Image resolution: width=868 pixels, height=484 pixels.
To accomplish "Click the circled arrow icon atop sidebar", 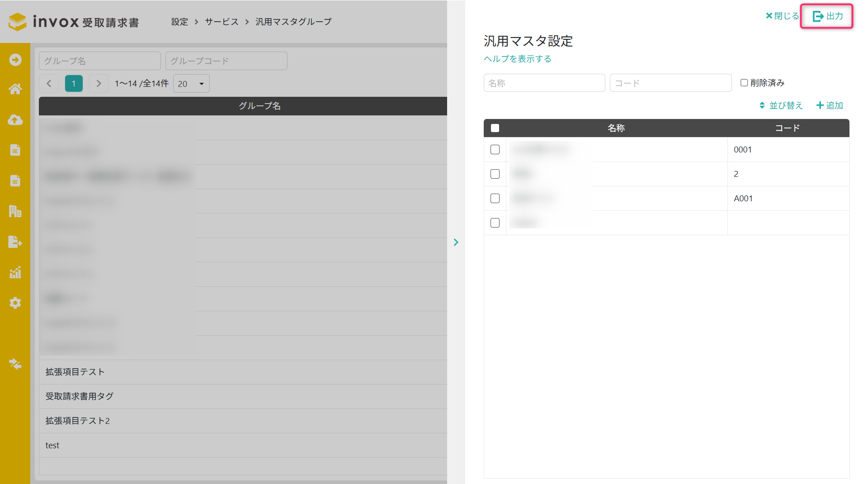I will pyautogui.click(x=15, y=60).
